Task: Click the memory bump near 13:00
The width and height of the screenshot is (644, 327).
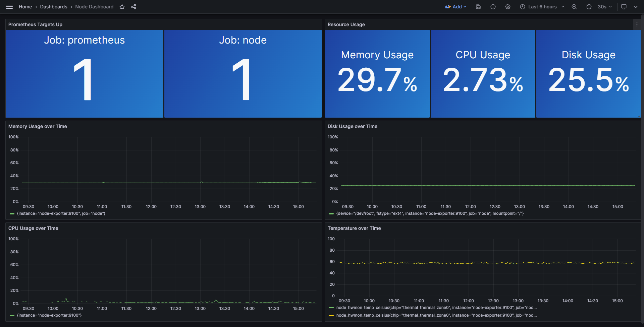Action: point(202,182)
